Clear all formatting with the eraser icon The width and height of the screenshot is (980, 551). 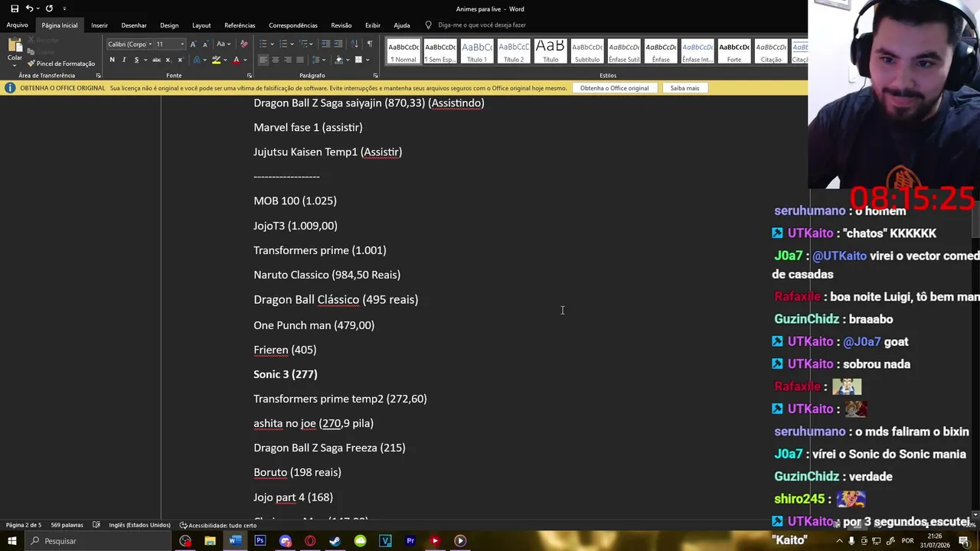(x=243, y=44)
